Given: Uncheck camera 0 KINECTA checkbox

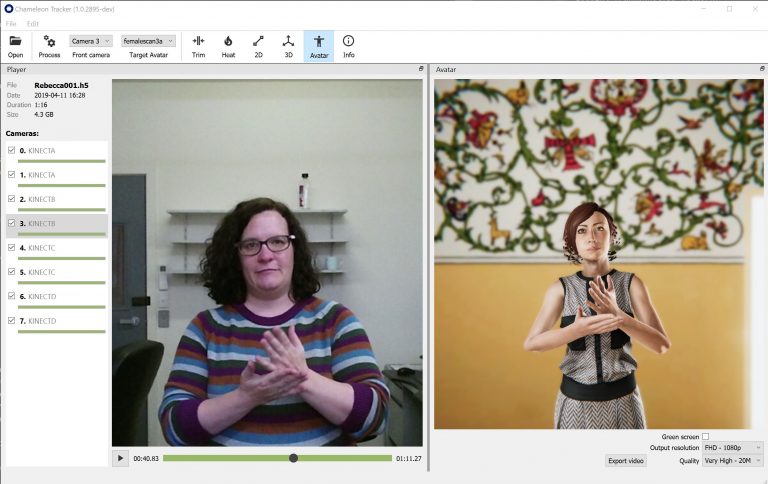Looking at the screenshot, I should tap(11, 151).
